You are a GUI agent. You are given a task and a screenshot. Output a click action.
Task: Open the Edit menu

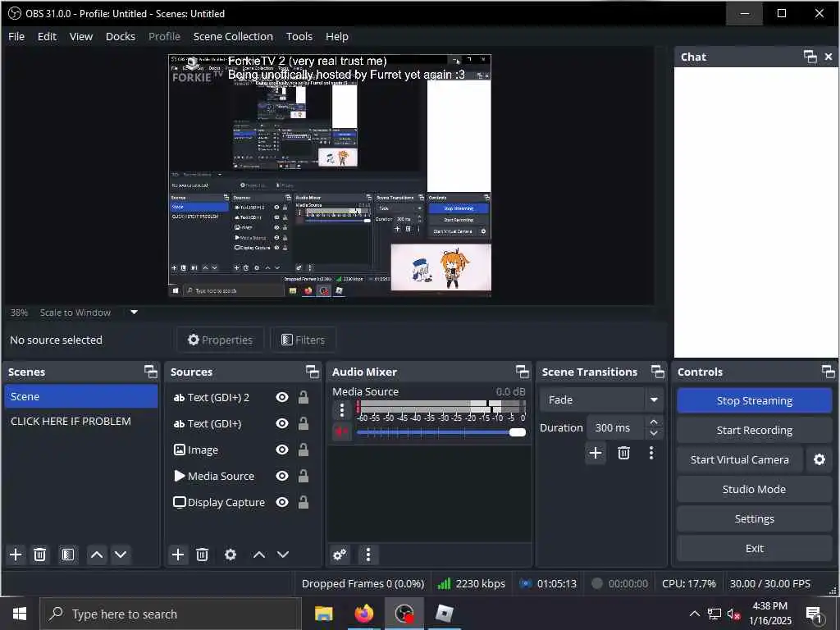[47, 36]
